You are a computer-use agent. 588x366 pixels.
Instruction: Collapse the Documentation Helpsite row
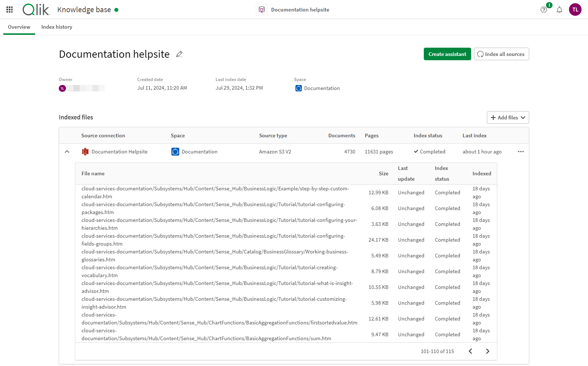tap(67, 152)
